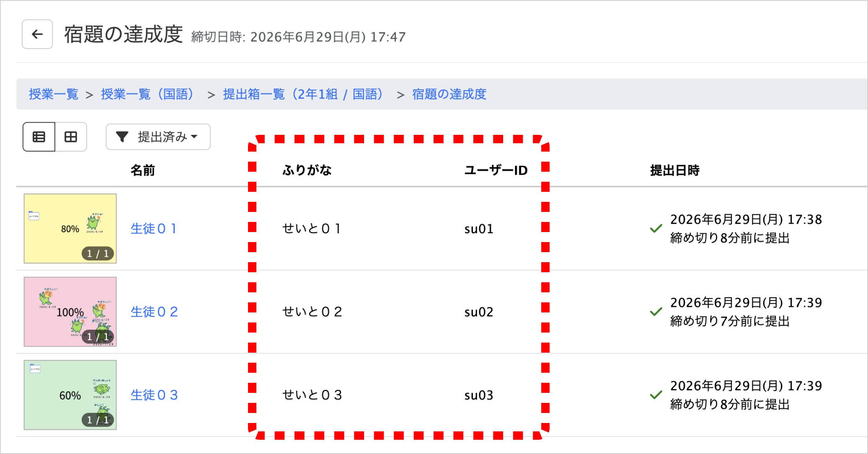Screen dimensions: 868x454
Task: Open green 60% submission thumbnail
Action: tap(70, 395)
